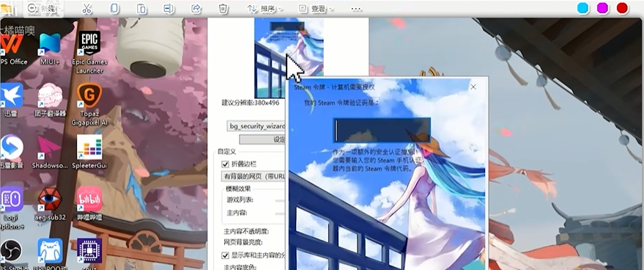Toggle the 显示库和主内容 checkbox
Screen dimensions: 644x270
(x=225, y=255)
